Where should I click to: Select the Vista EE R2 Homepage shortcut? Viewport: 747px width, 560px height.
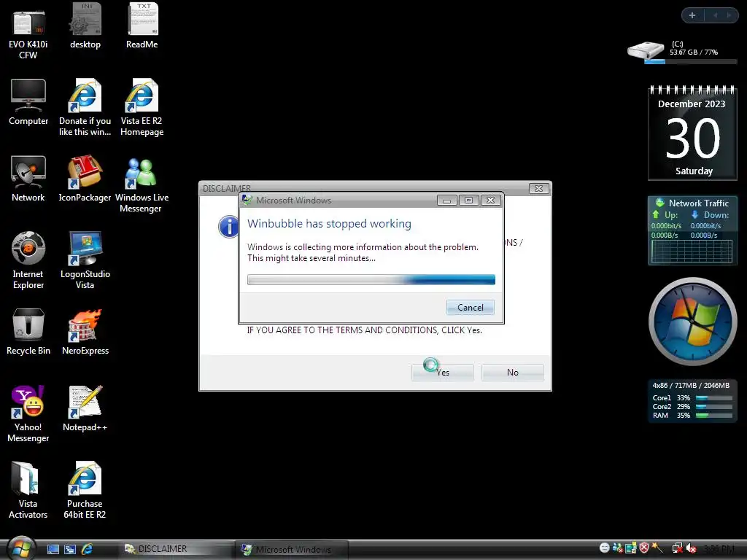(142, 108)
